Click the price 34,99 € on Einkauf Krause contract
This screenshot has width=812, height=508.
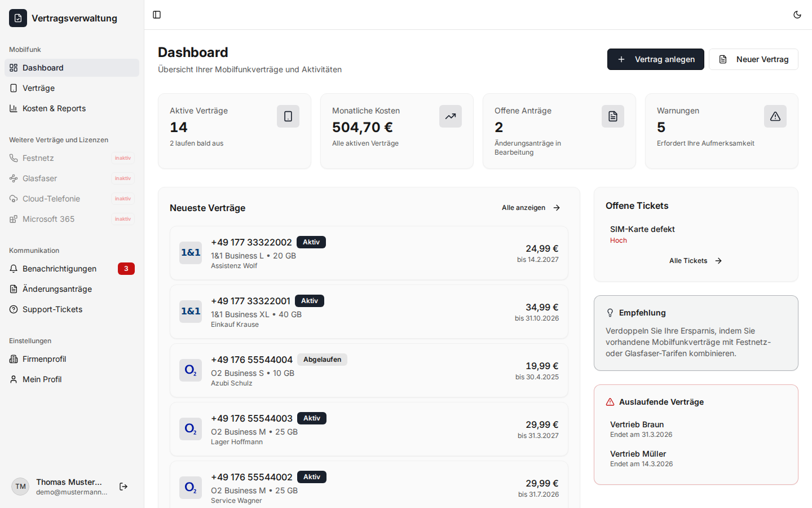pyautogui.click(x=542, y=307)
